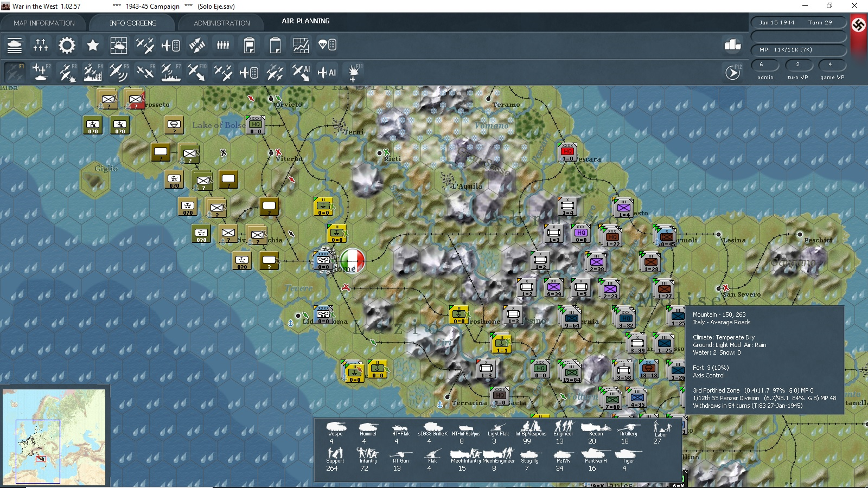Select the unit counter labeled 9=64
This screenshot has height=488, width=868.
(572, 319)
